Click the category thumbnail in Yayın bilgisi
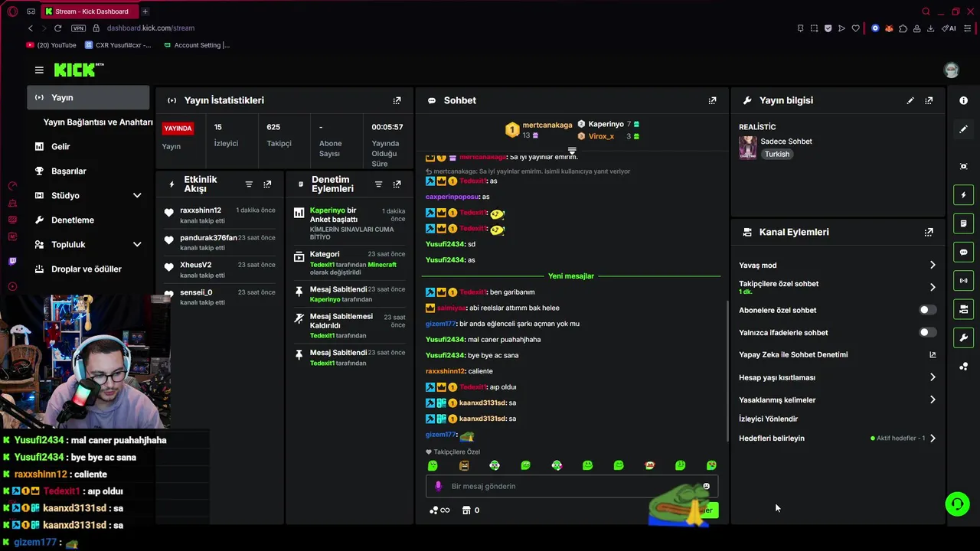 pos(748,147)
